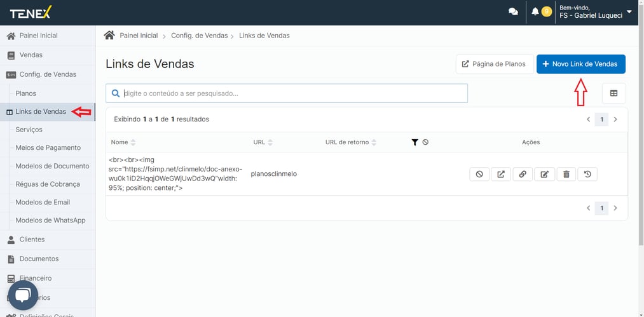Select Links de Vendas sidebar item

(41, 112)
